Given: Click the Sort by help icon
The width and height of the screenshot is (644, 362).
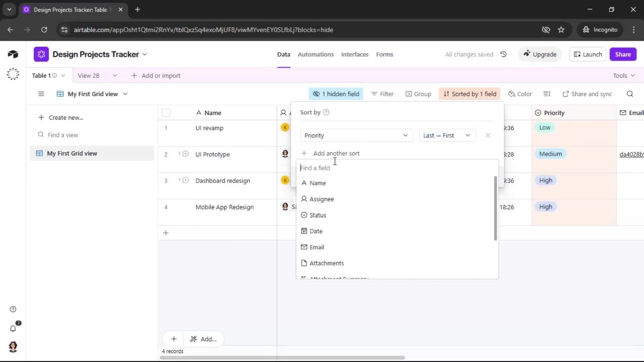Looking at the screenshot, I should coord(326,112).
